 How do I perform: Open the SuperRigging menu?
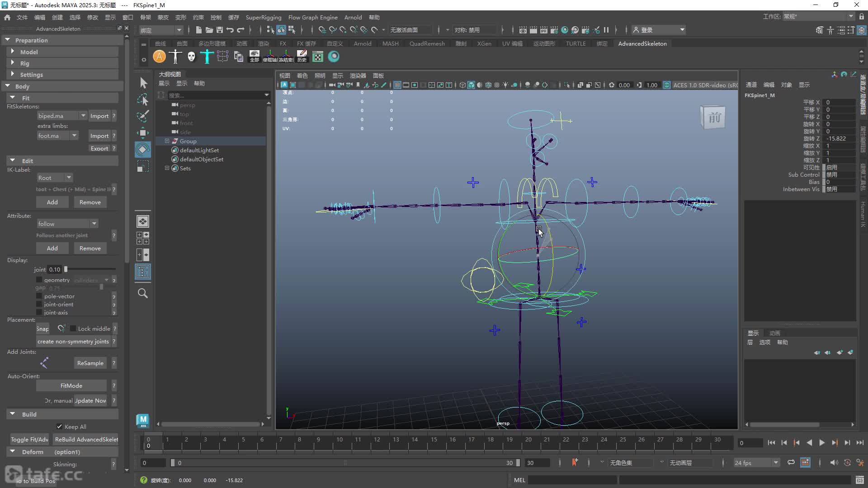264,17
